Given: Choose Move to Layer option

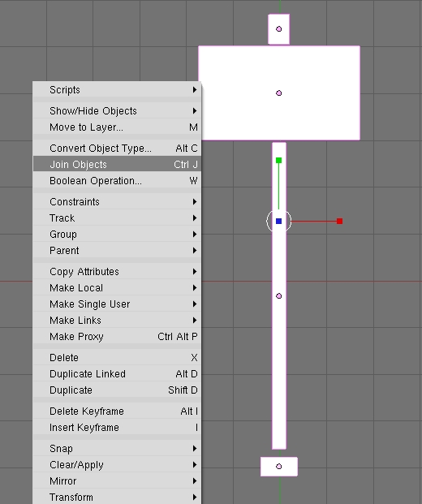Looking at the screenshot, I should tap(117, 127).
